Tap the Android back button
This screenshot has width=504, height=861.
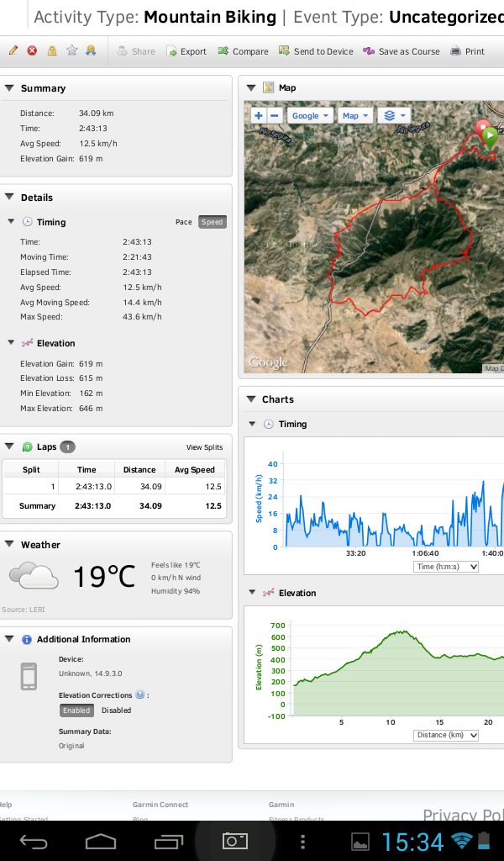[34, 841]
